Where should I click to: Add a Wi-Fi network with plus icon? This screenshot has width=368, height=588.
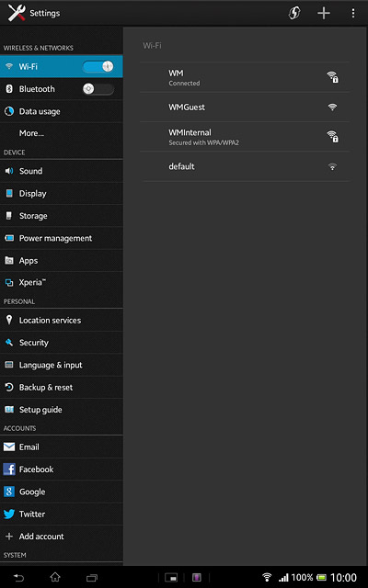coord(324,13)
